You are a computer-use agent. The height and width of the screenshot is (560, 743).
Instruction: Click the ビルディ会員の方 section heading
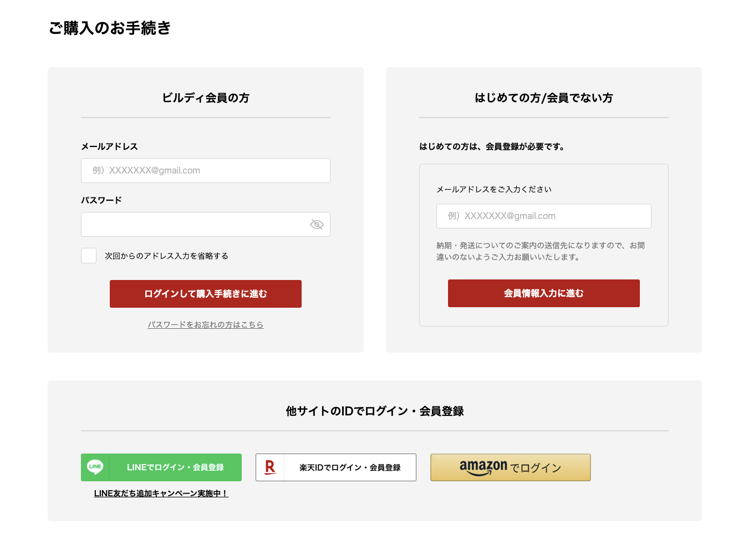pos(206,98)
